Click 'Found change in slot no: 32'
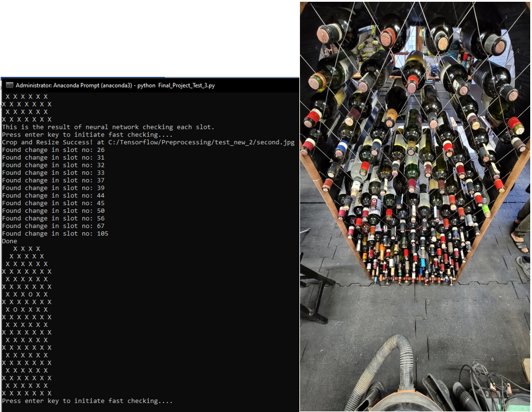Screen dimensions: 532x412 [x=53, y=165]
